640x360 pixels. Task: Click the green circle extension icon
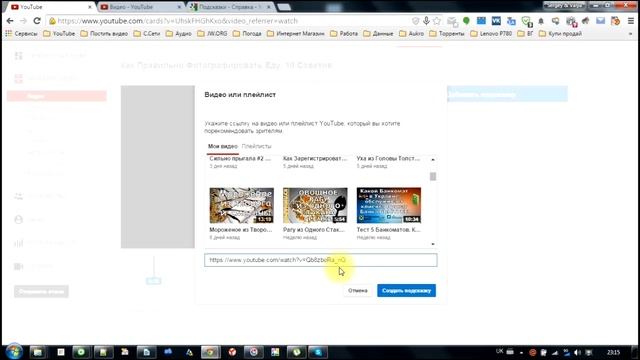[466, 20]
